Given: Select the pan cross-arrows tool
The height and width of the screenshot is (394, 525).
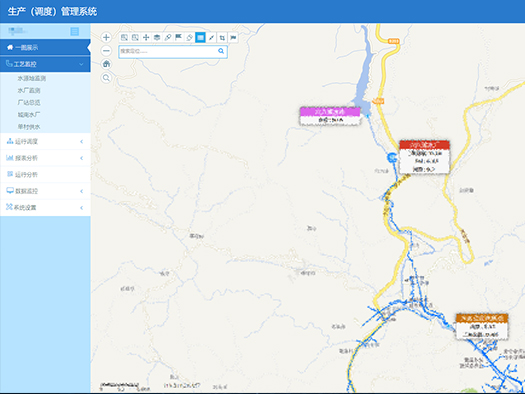Looking at the screenshot, I should tap(146, 37).
